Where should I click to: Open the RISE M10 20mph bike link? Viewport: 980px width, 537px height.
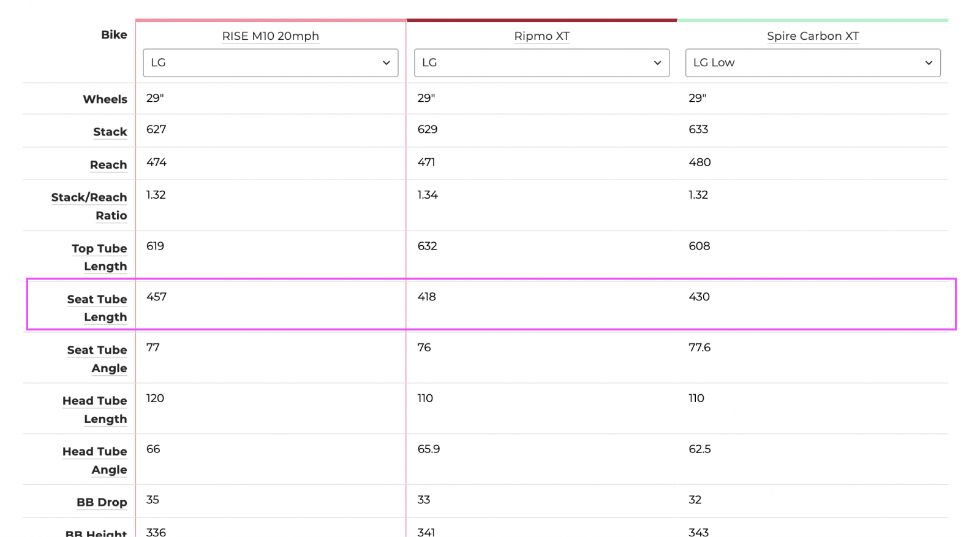pyautogui.click(x=270, y=36)
